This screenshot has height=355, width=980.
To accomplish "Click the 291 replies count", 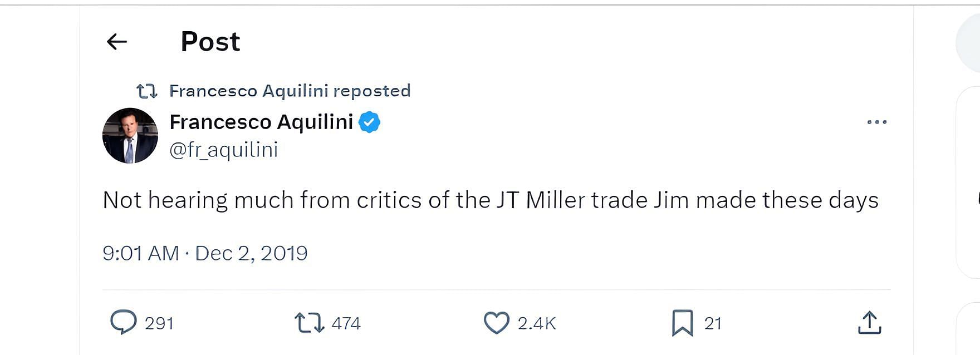I will (x=159, y=323).
